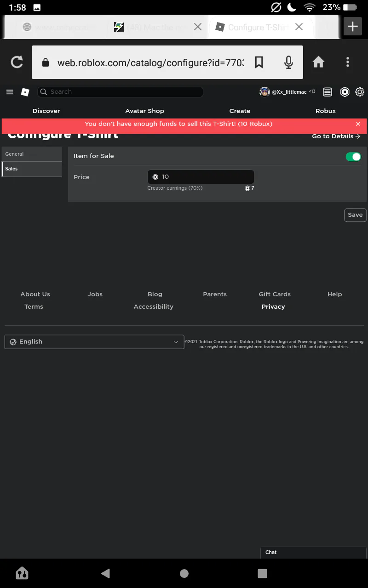The width and height of the screenshot is (368, 588).
Task: Close the Mac-the tab
Action: (198, 27)
